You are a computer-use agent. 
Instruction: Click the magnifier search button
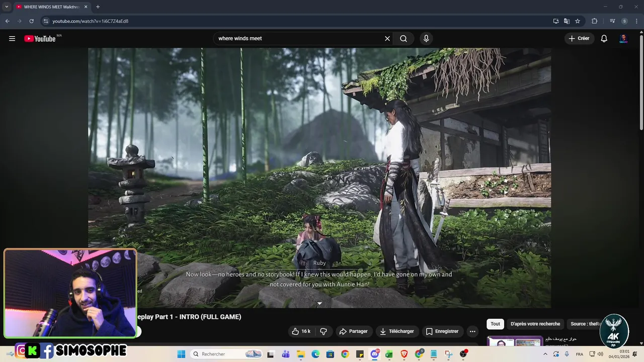point(404,39)
